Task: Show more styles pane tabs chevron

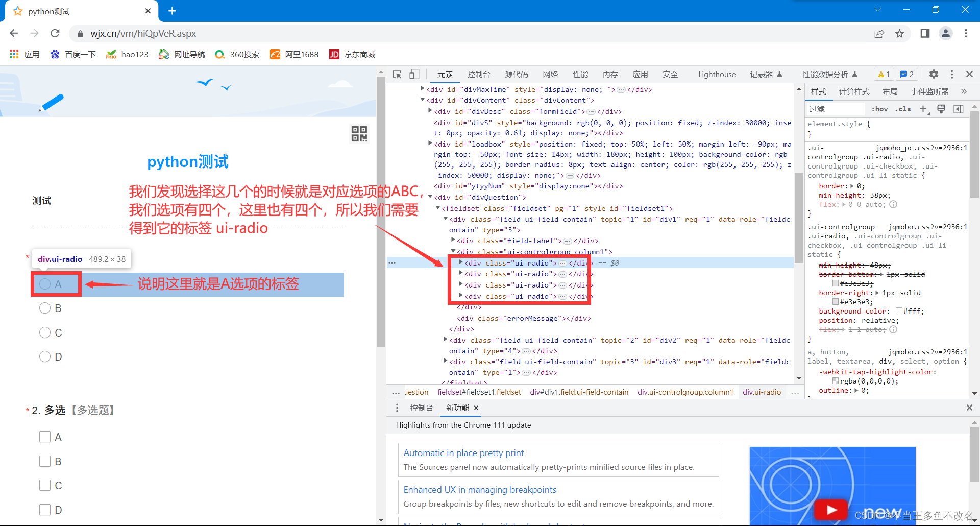Action: [964, 91]
